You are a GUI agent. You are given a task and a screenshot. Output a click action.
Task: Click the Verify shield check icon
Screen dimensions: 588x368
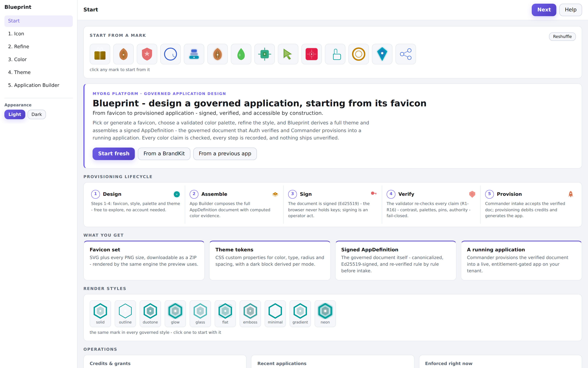(x=472, y=194)
